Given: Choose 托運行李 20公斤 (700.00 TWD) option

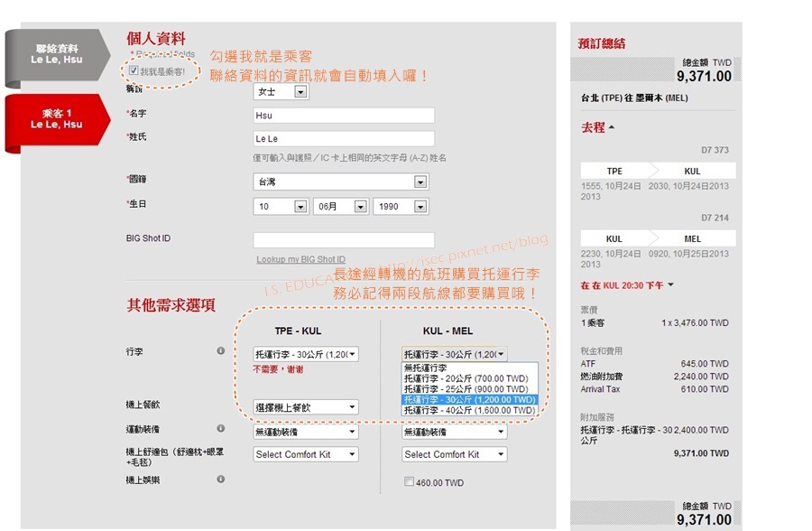Looking at the screenshot, I should [x=470, y=378].
